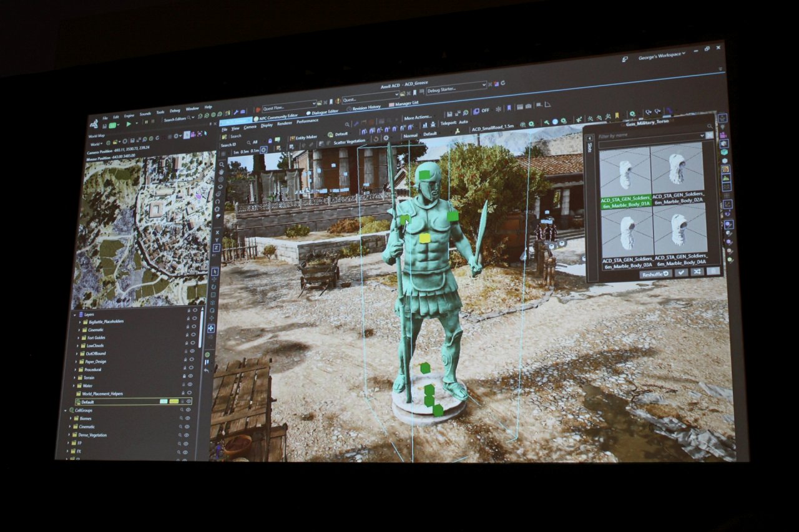The height and width of the screenshot is (532, 799).
Task: Toggle visibility of the Dense_Vegetation cell group
Action: tap(187, 435)
